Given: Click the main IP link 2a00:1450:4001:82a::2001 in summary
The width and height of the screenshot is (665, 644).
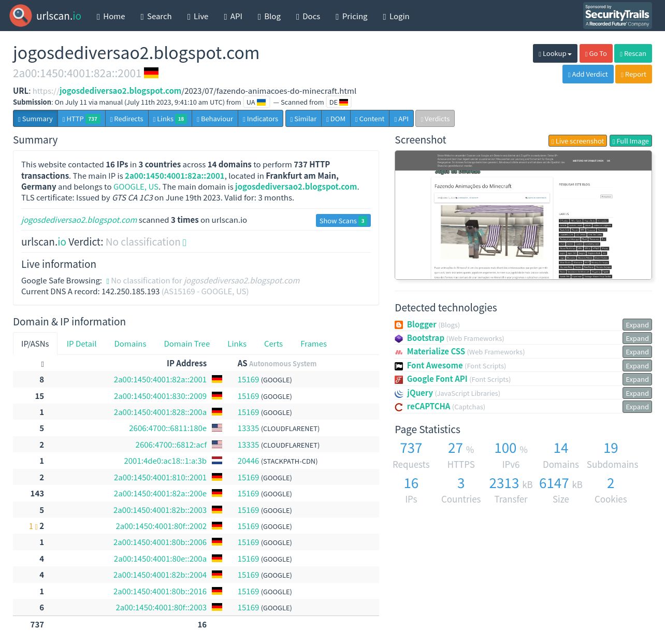Looking at the screenshot, I should pos(175,176).
